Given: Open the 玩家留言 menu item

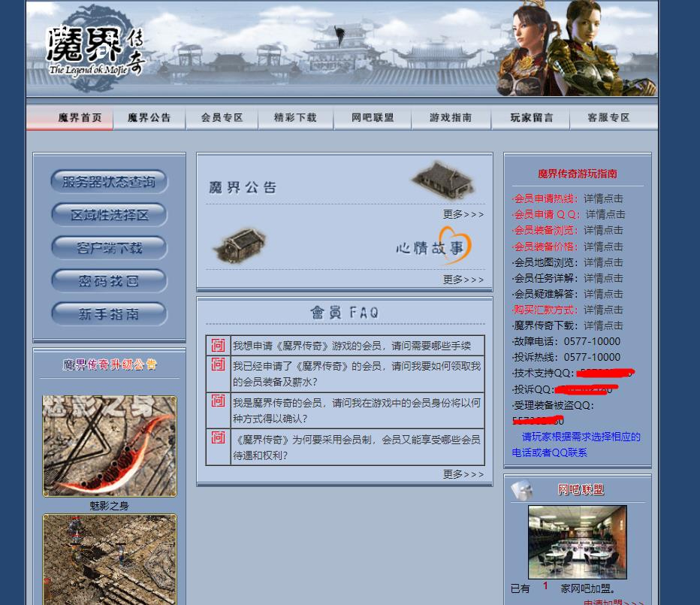Looking at the screenshot, I should point(532,118).
